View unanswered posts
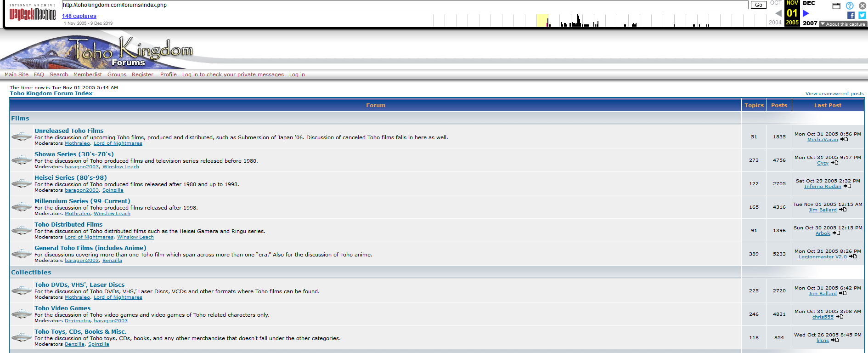Viewport: 868px width, 353px height. click(x=834, y=93)
